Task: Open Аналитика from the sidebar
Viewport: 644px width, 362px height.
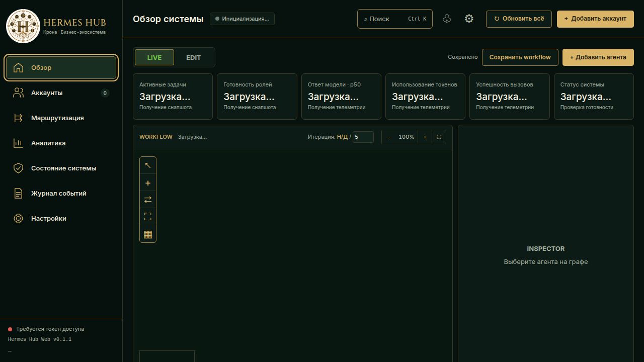Action: click(61, 143)
